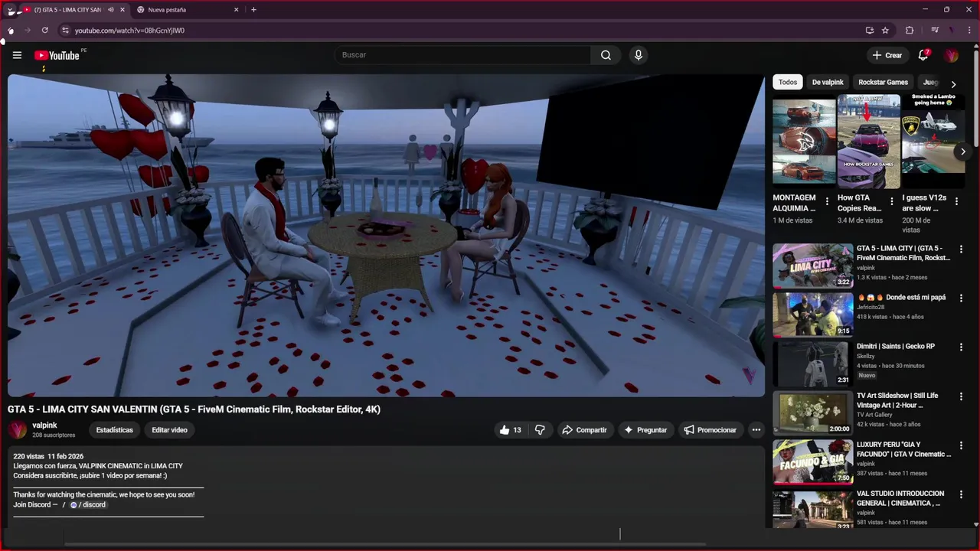Open options menu for TV Art Slideshow
Image resolution: width=980 pixels, height=551 pixels.
[961, 396]
